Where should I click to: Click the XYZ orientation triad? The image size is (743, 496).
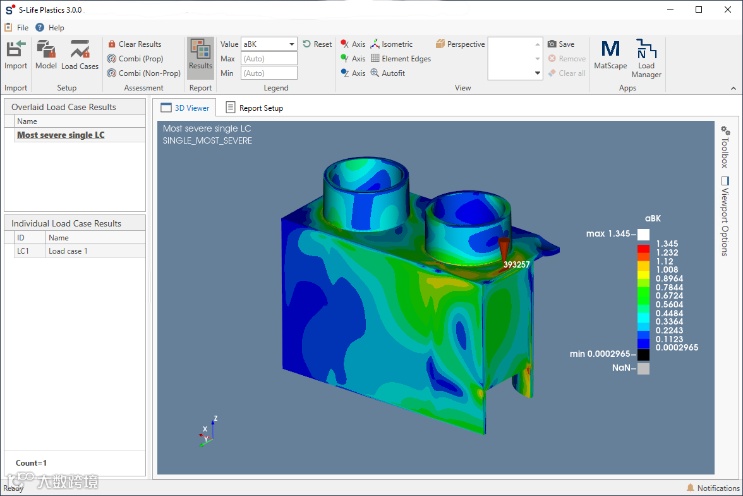(x=208, y=431)
